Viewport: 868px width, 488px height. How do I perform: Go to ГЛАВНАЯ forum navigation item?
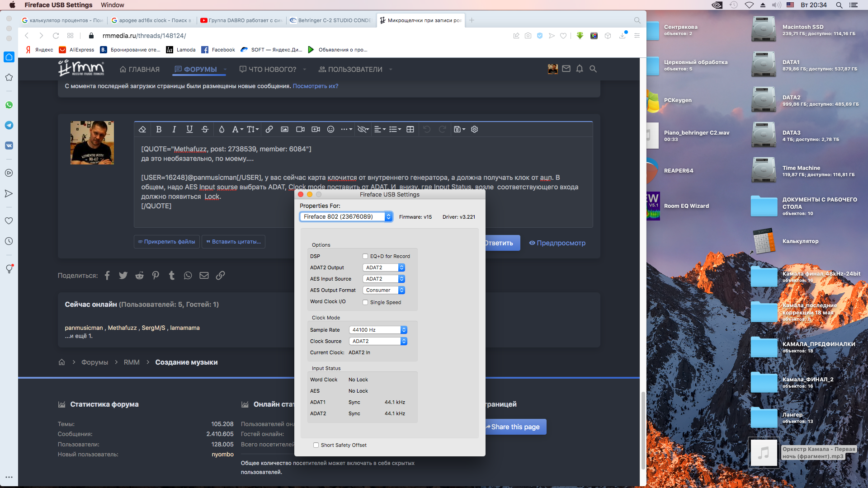click(x=140, y=69)
